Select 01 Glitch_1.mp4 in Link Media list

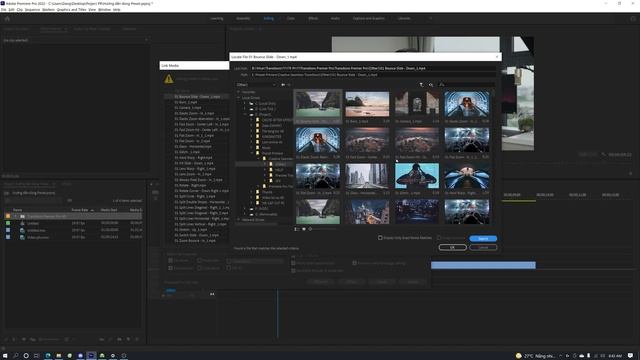tap(187, 152)
